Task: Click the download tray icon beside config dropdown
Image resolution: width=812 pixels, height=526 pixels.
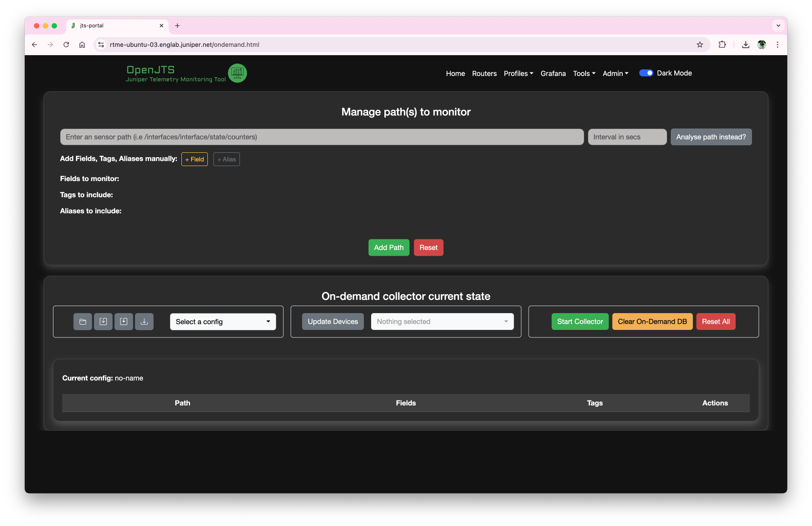Action: point(144,322)
